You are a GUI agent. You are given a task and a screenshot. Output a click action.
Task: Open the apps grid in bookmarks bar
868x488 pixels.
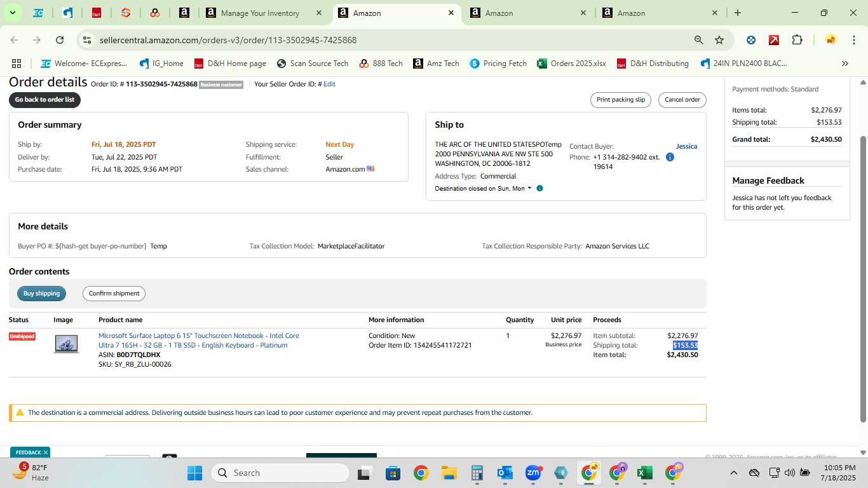[17, 64]
